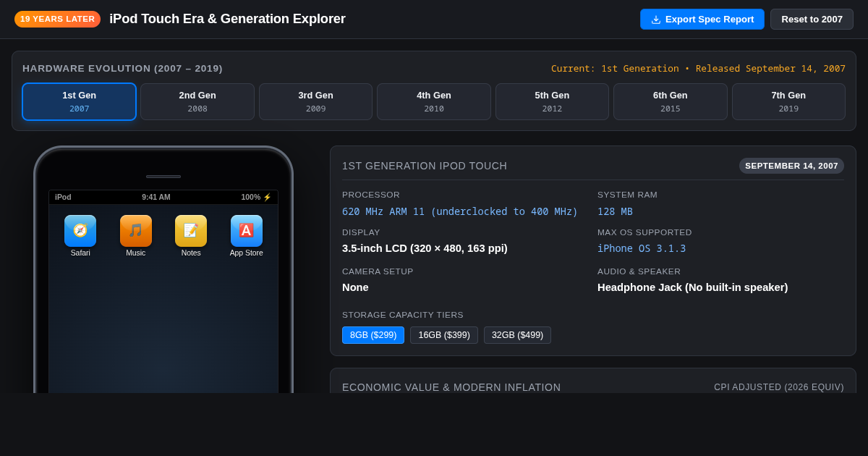Click the Camera Setup None value
Image resolution: width=868 pixels, height=456 pixels.
pyautogui.click(x=355, y=287)
